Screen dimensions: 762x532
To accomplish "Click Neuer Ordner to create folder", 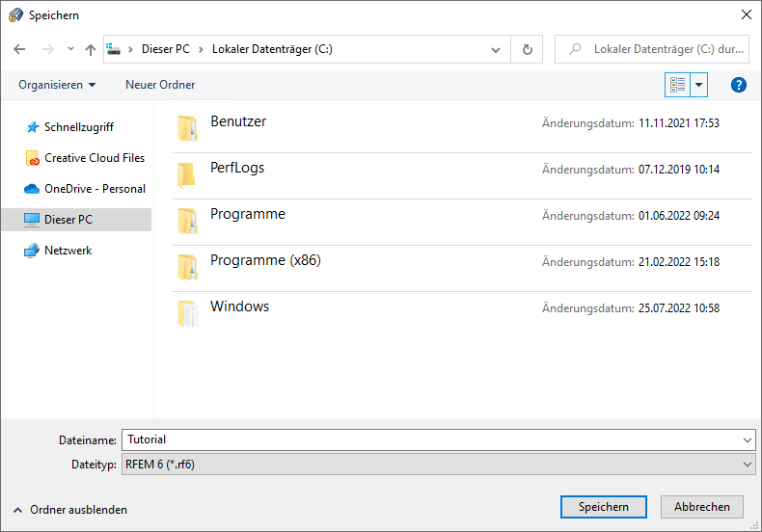I will click(160, 85).
